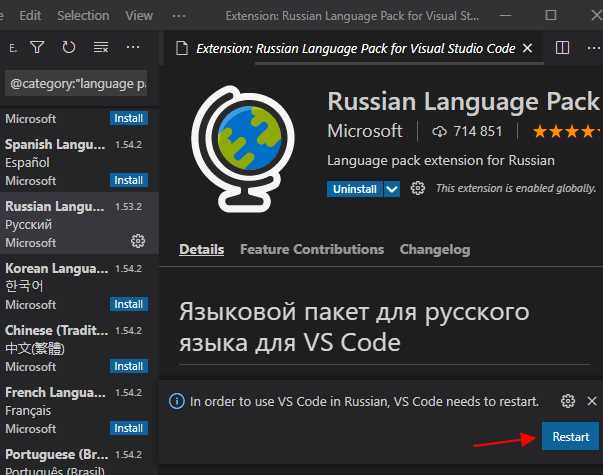This screenshot has width=603, height=475.
Task: Switch to the Feature Contributions tab
Action: (312, 249)
